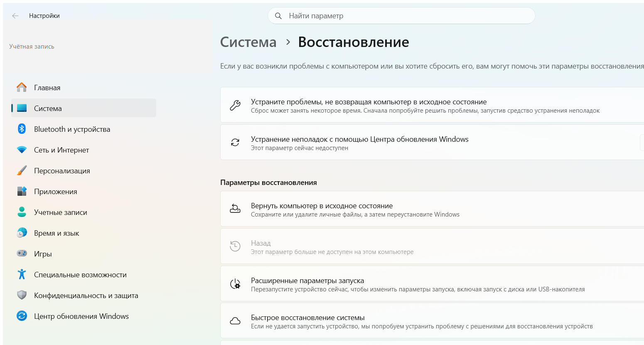Screen dimensions: 644x345
Task: Open the Главная page
Action: coord(84,87)
